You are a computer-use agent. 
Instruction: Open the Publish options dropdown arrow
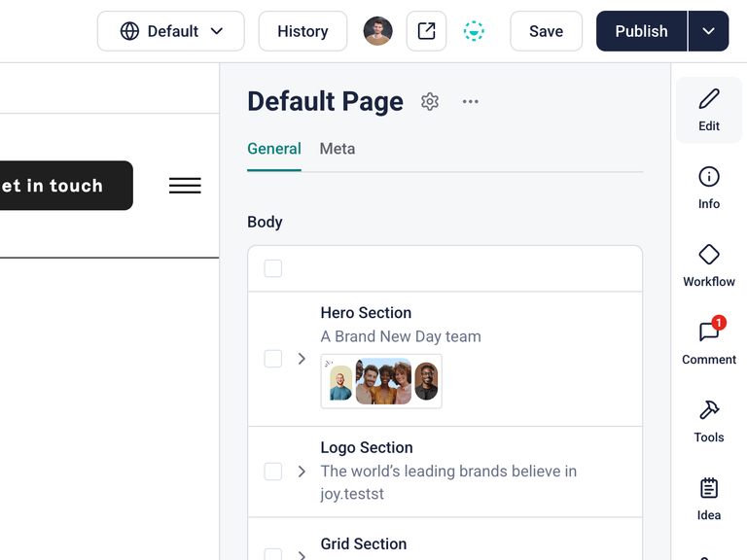coord(708,31)
